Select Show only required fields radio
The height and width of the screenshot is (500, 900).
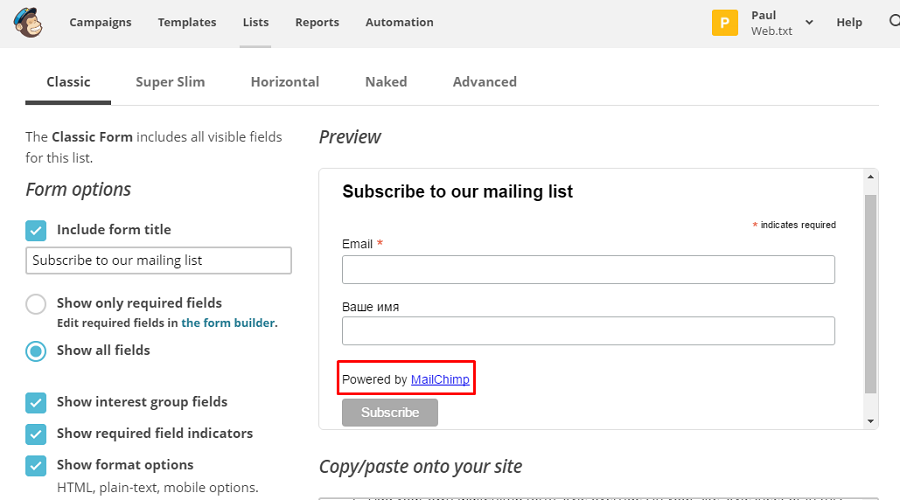click(x=36, y=304)
